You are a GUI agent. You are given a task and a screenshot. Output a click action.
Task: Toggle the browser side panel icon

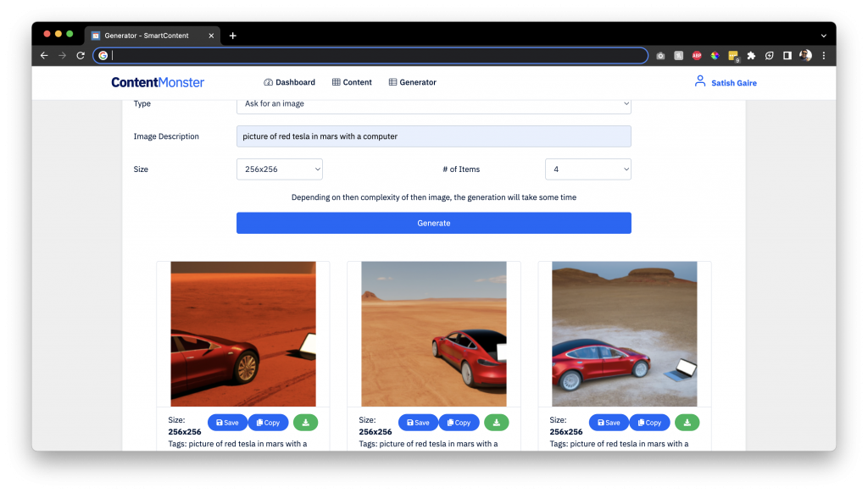click(787, 55)
